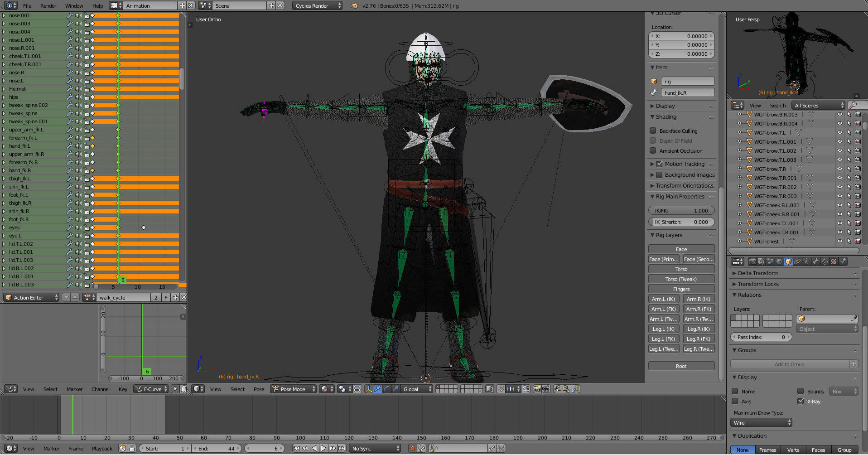868x455 pixels.
Task: Click the OpenGL render image camera icon
Action: click(537, 389)
